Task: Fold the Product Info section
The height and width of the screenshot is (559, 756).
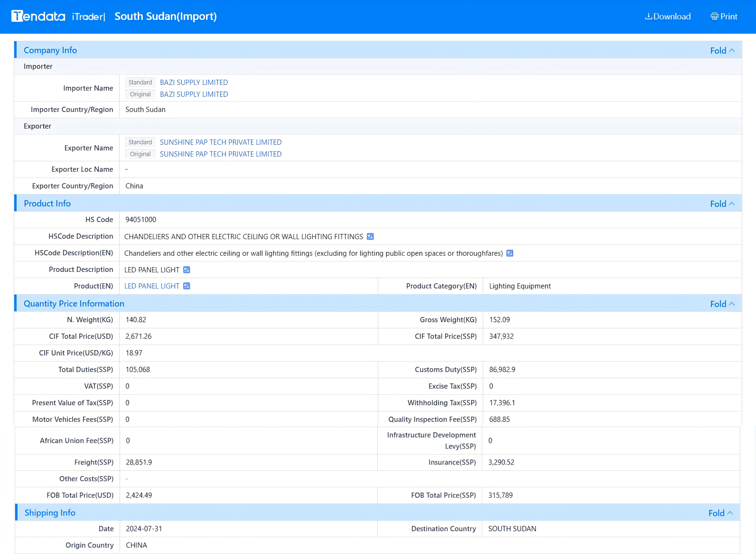Action: point(722,204)
